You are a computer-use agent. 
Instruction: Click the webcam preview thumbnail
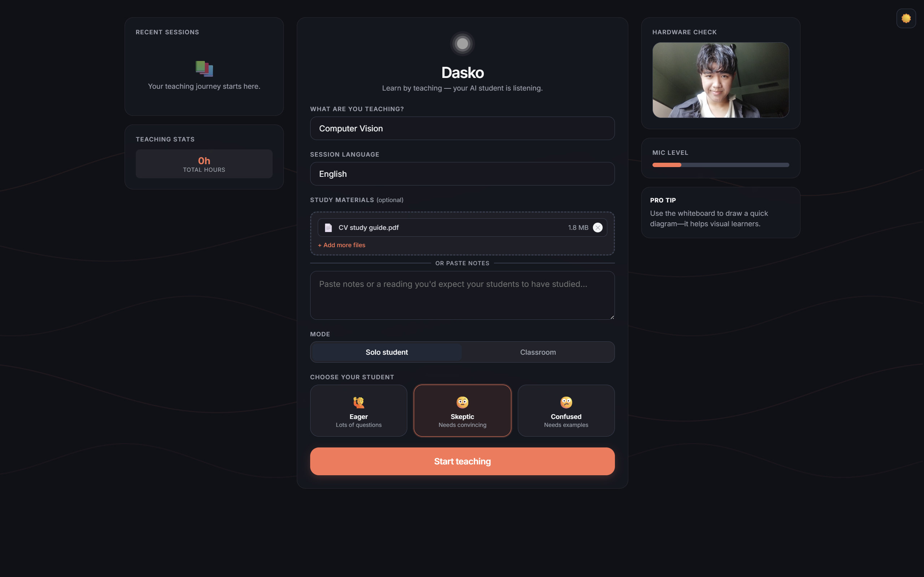click(720, 80)
